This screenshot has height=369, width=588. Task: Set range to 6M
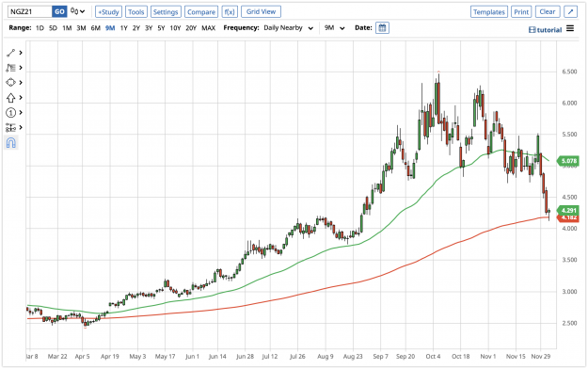(96, 28)
